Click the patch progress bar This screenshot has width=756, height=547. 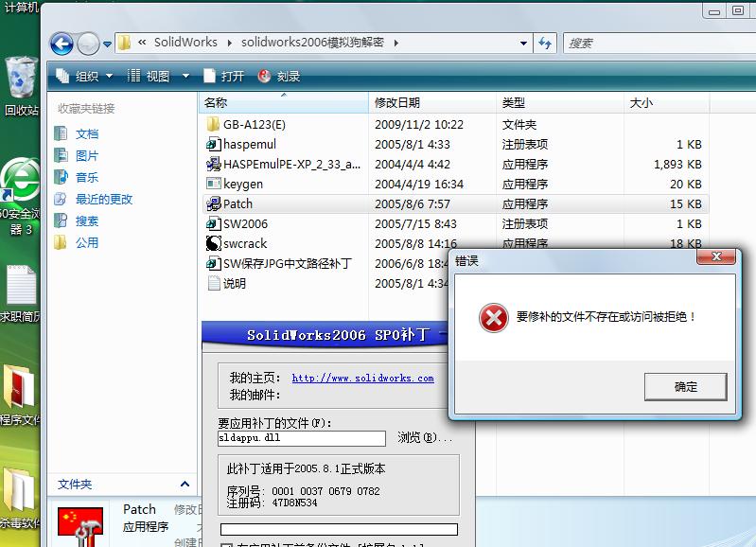click(x=339, y=529)
